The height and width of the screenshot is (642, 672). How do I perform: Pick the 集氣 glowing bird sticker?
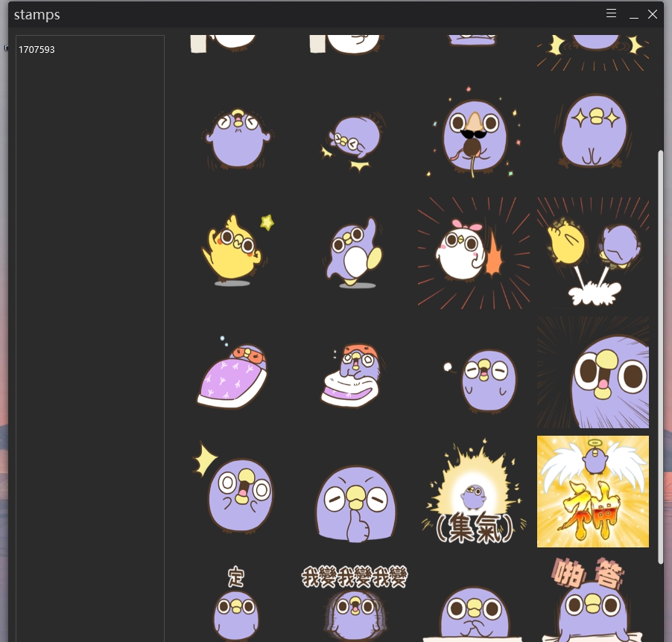click(473, 492)
